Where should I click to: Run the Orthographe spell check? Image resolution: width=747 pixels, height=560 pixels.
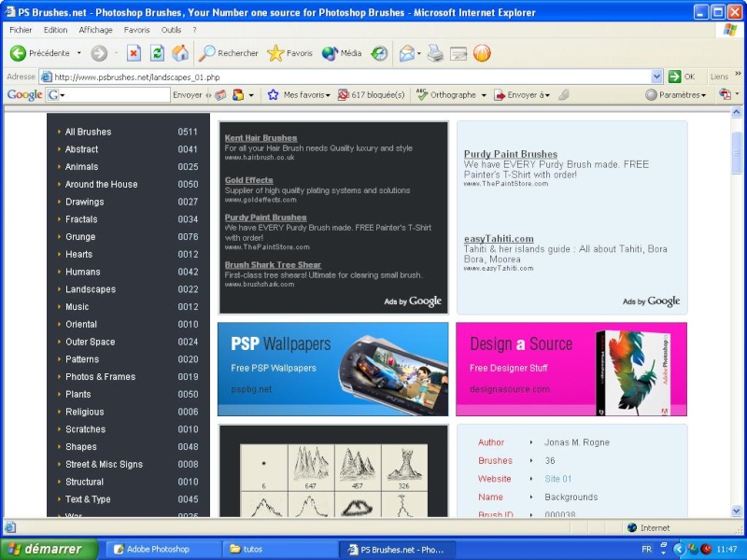(x=446, y=95)
